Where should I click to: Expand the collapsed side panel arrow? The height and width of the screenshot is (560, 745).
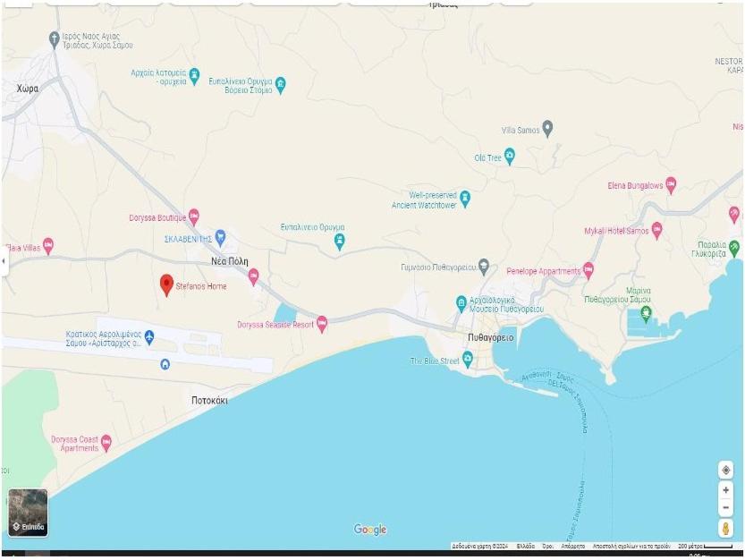(x=4, y=260)
